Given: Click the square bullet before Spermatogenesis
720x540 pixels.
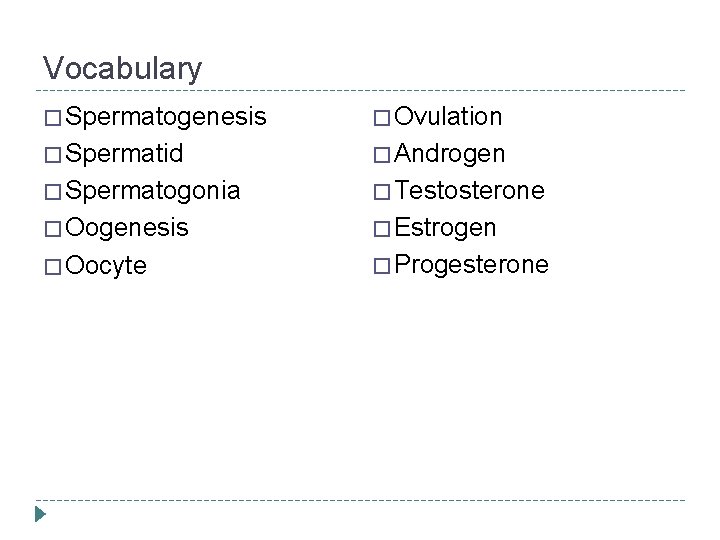Looking at the screenshot, I should click(x=52, y=118).
